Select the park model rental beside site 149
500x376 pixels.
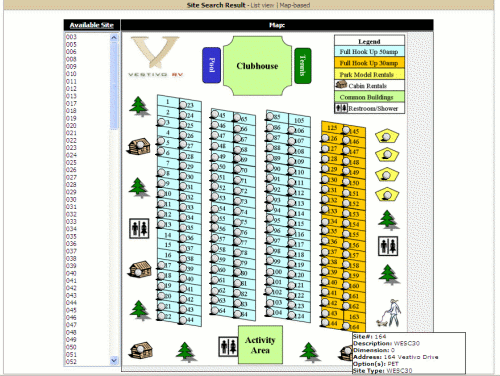[x=387, y=175]
